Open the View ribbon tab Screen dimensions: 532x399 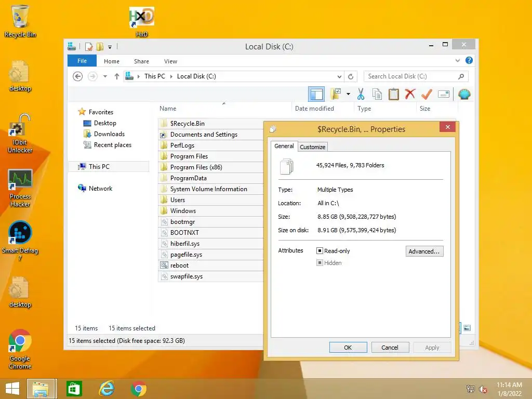point(170,61)
